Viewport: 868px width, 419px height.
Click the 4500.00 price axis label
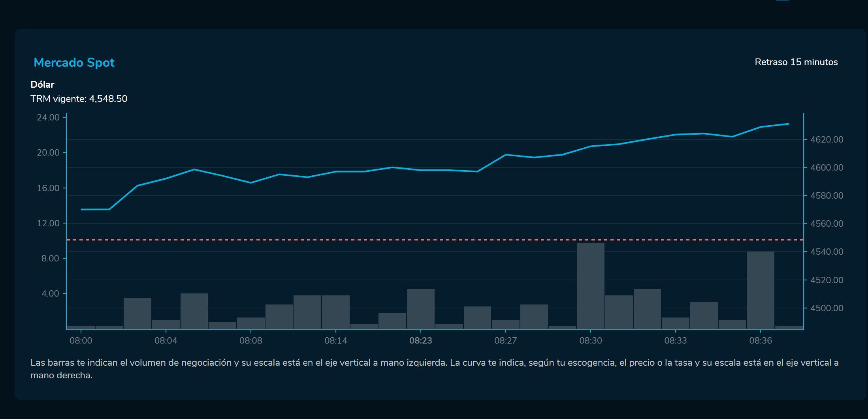[x=827, y=308]
